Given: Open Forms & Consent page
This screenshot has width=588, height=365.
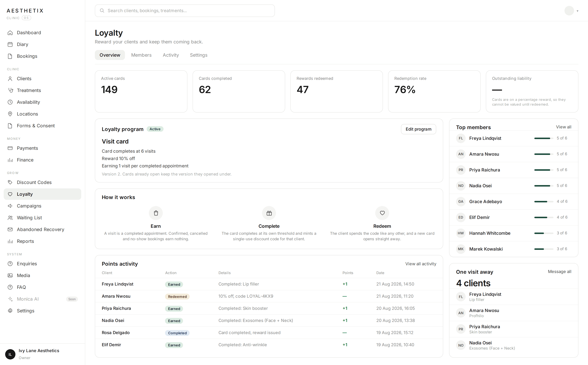Looking at the screenshot, I should (x=42, y=126).
